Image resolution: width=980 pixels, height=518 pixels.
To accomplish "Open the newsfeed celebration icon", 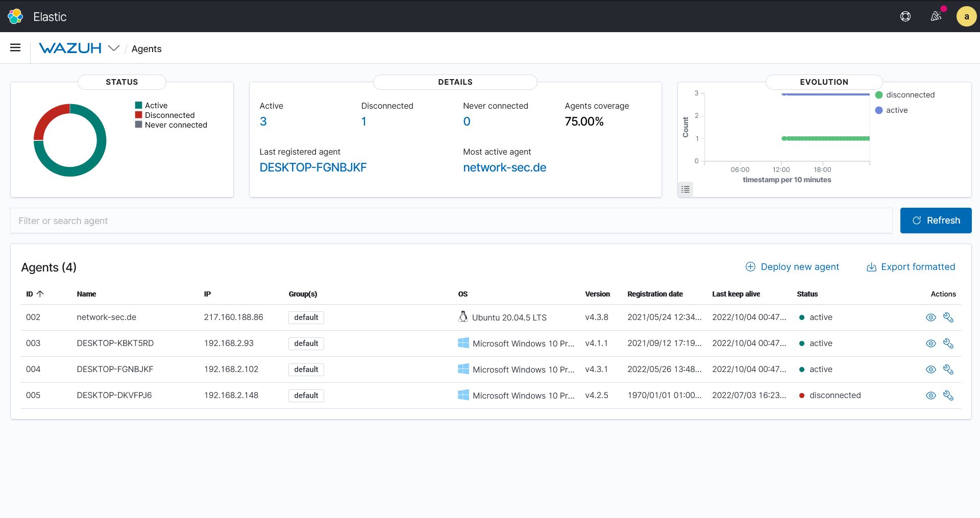I will tap(936, 16).
